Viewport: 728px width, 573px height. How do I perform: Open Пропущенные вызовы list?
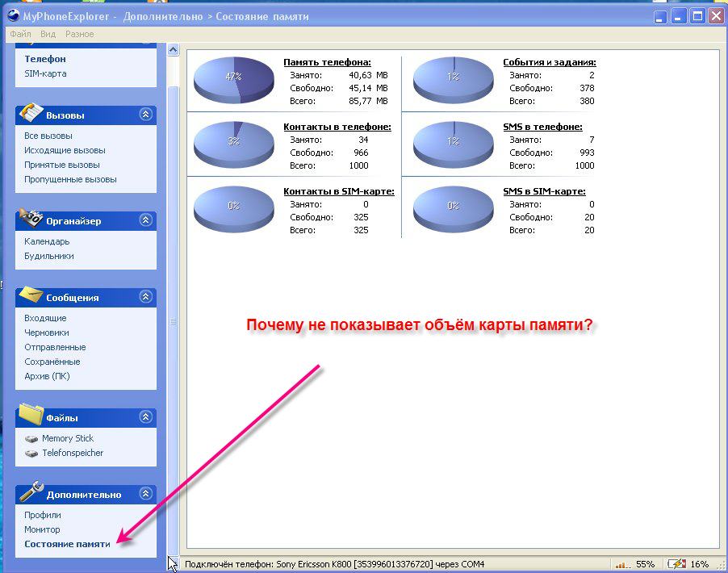click(70, 179)
